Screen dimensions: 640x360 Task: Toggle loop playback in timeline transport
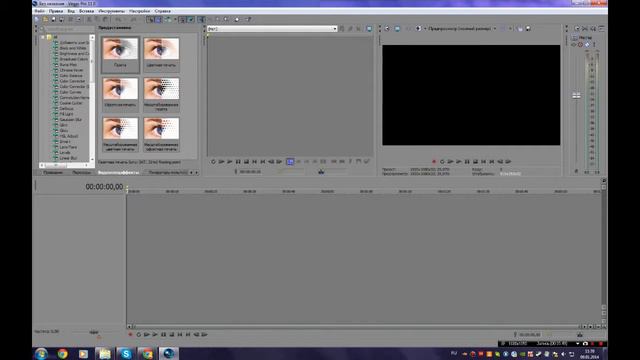point(138,335)
